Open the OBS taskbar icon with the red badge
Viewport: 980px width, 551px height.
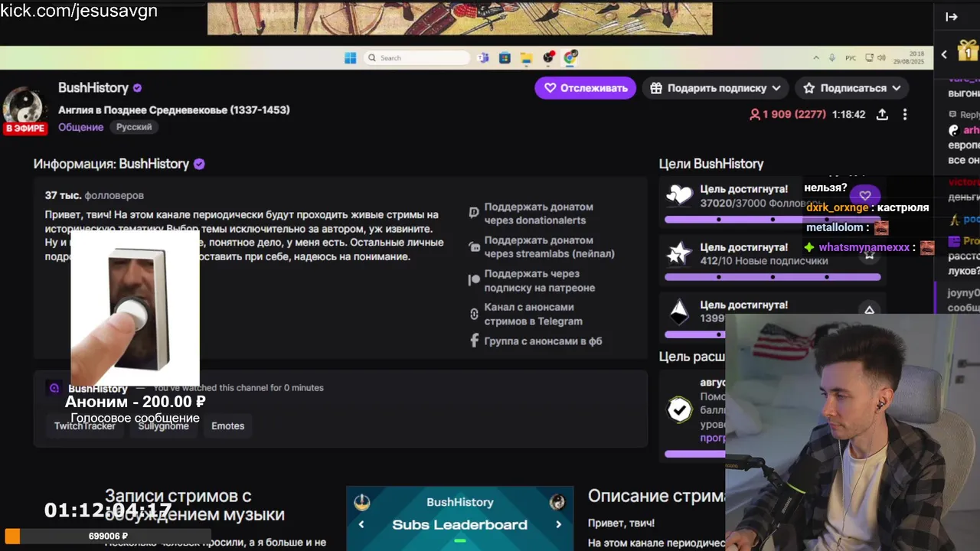coord(548,58)
